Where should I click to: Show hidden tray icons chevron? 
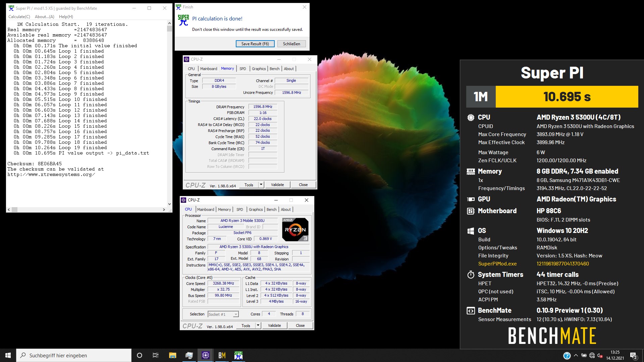(576, 356)
